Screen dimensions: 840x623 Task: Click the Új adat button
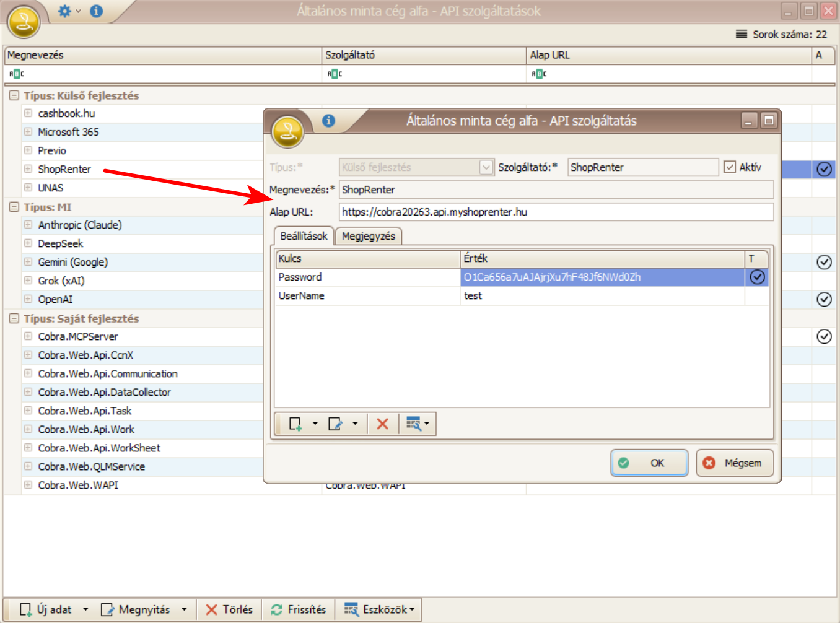click(45, 609)
